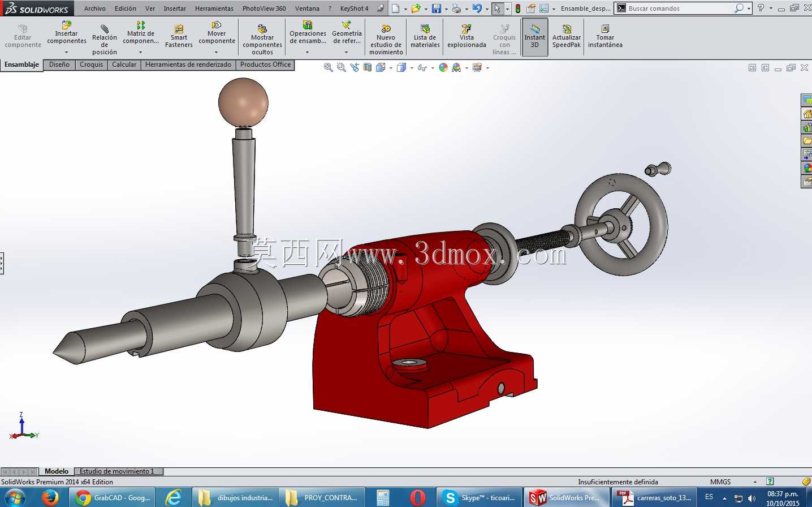
Task: Open the dropdown arrow beside Undo
Action: 487,9
